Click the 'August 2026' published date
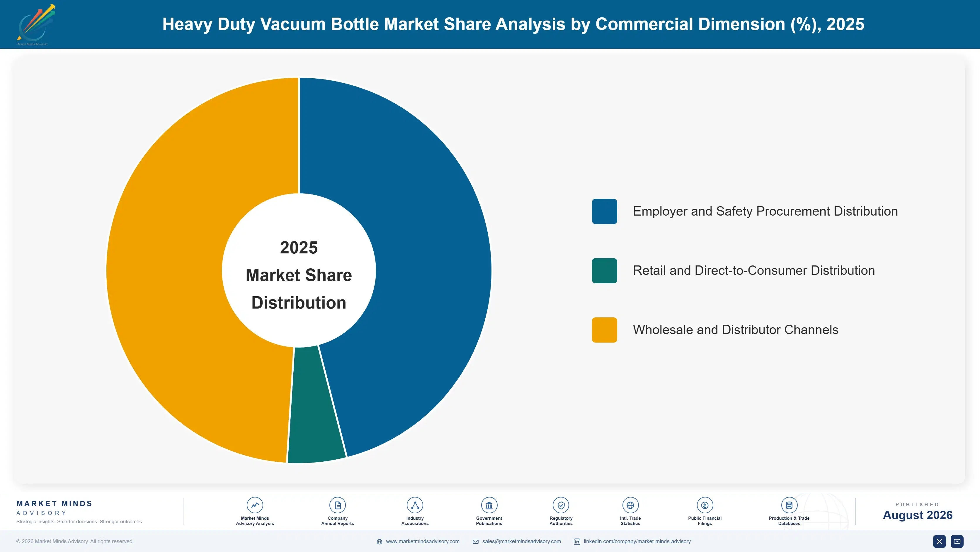The height and width of the screenshot is (552, 980). coord(917,515)
